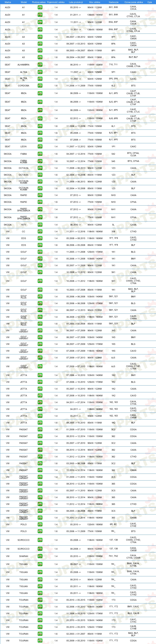
Task: Select the SHARAN model cell
Action: coord(24,556)
